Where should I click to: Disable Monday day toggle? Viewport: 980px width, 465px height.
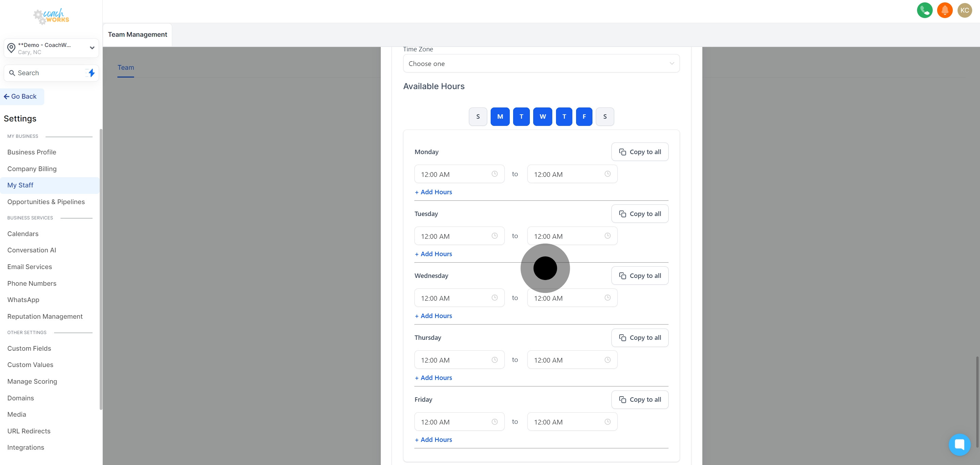pos(500,117)
